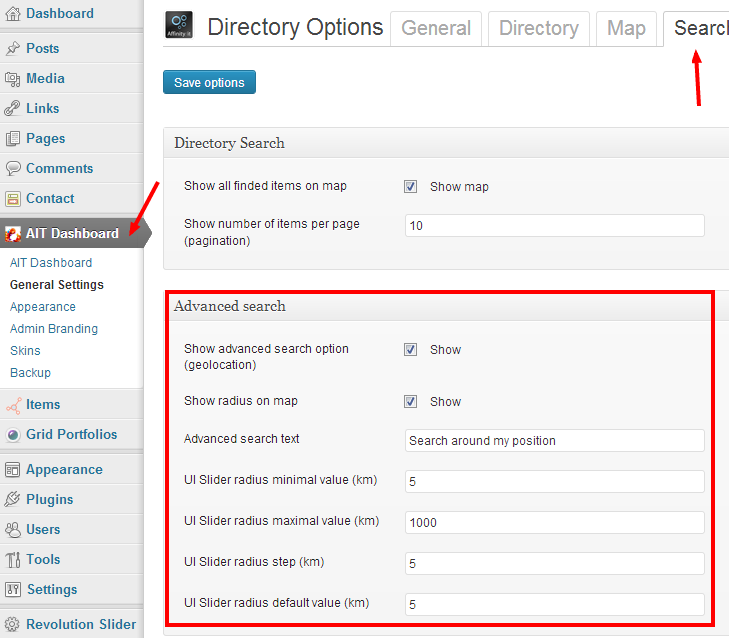
Task: Click the Media icon in sidebar
Action: (13, 78)
